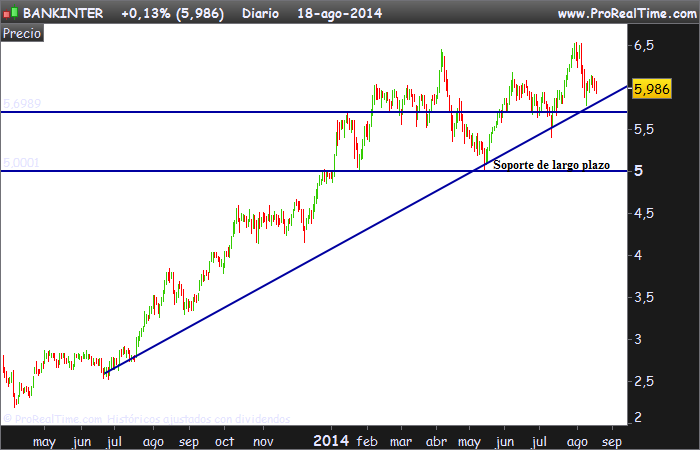Click the Soporte de largo plazo annotation
The height and width of the screenshot is (450, 700).
(x=551, y=165)
